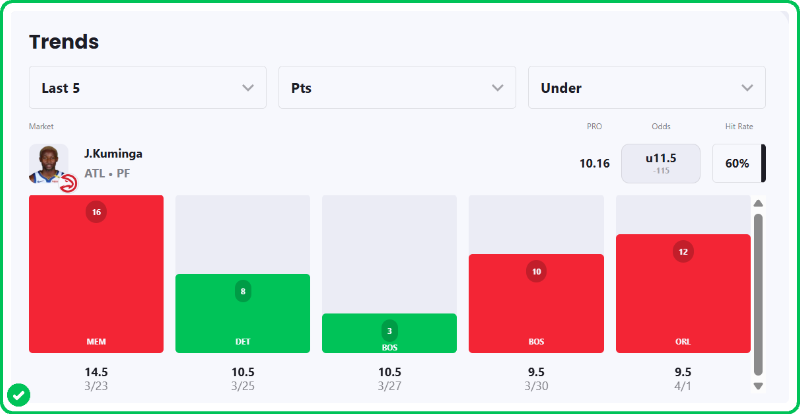This screenshot has width=800, height=414.
Task: Open the Last 5 games dropdown
Action: (148, 88)
